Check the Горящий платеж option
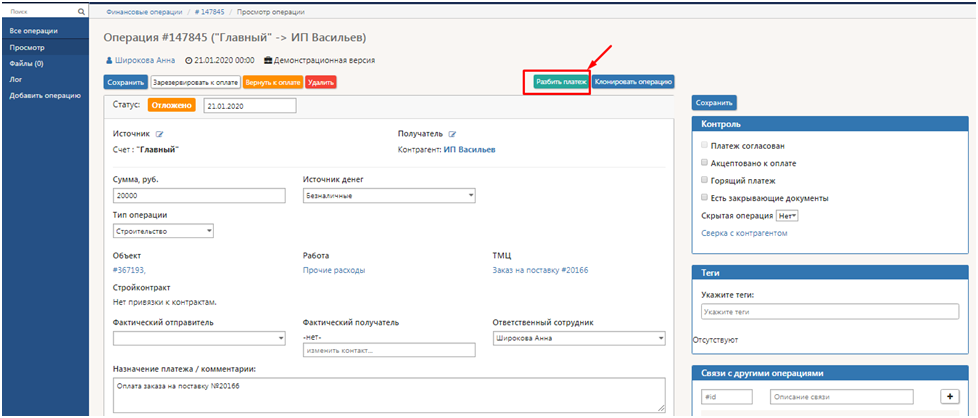Image resolution: width=978 pixels, height=418 pixels. 705,180
